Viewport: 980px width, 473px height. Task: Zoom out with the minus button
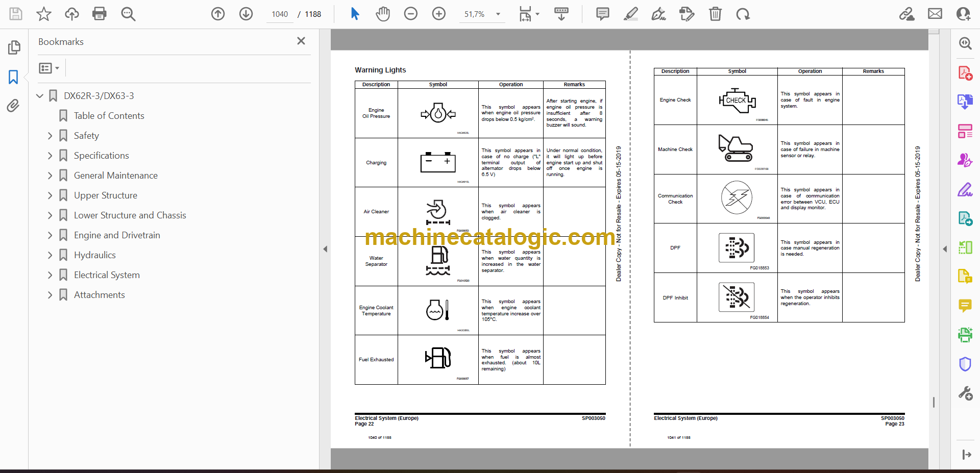click(x=411, y=14)
